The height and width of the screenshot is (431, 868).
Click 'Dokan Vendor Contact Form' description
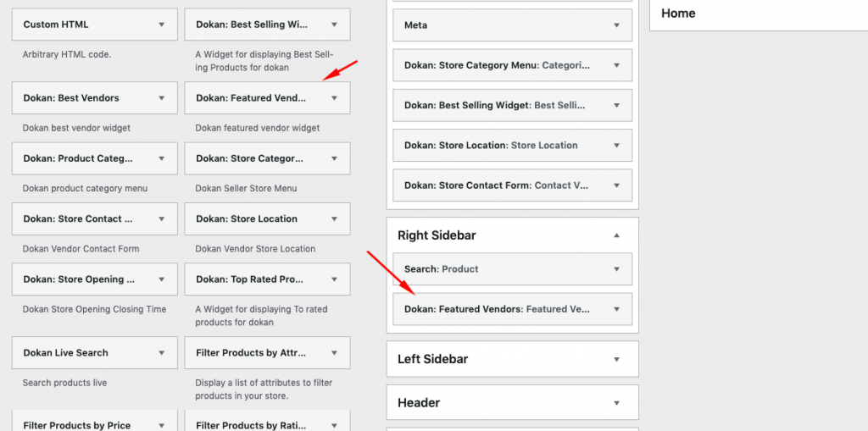(x=81, y=248)
